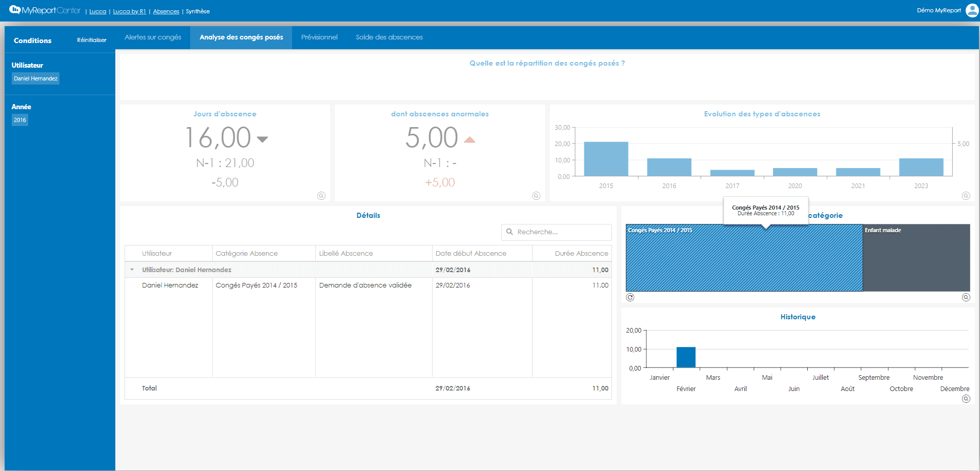Open zoom icon for Historique chart
The image size is (980, 471).
966,399
